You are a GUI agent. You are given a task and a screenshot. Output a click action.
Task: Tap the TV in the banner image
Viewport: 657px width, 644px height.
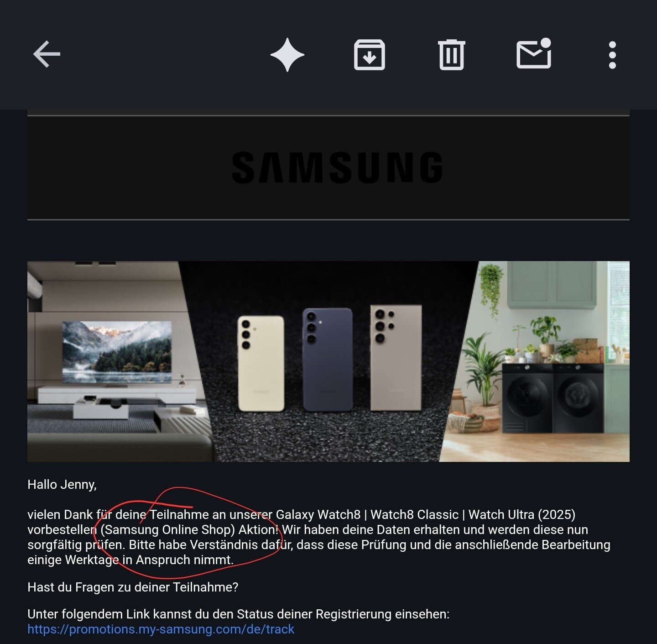117,351
